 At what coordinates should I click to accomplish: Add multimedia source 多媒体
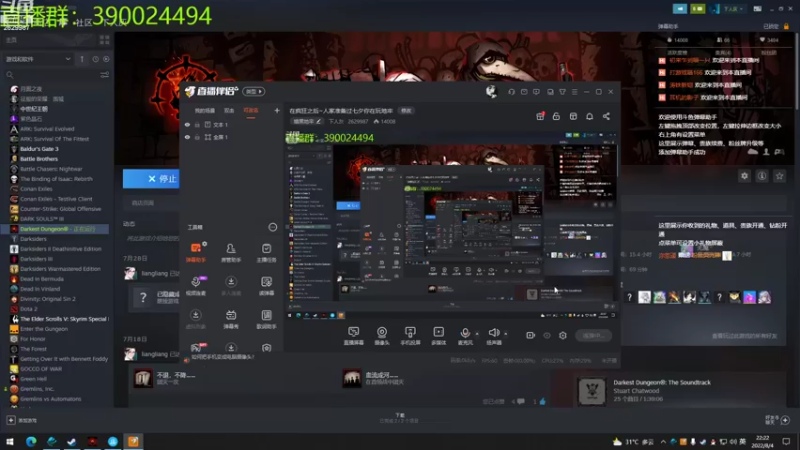(439, 336)
